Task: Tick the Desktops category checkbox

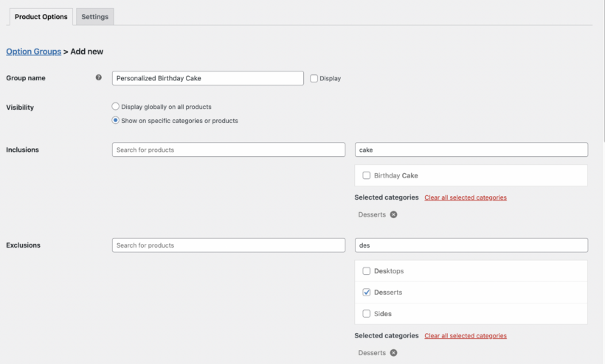Action: [367, 271]
